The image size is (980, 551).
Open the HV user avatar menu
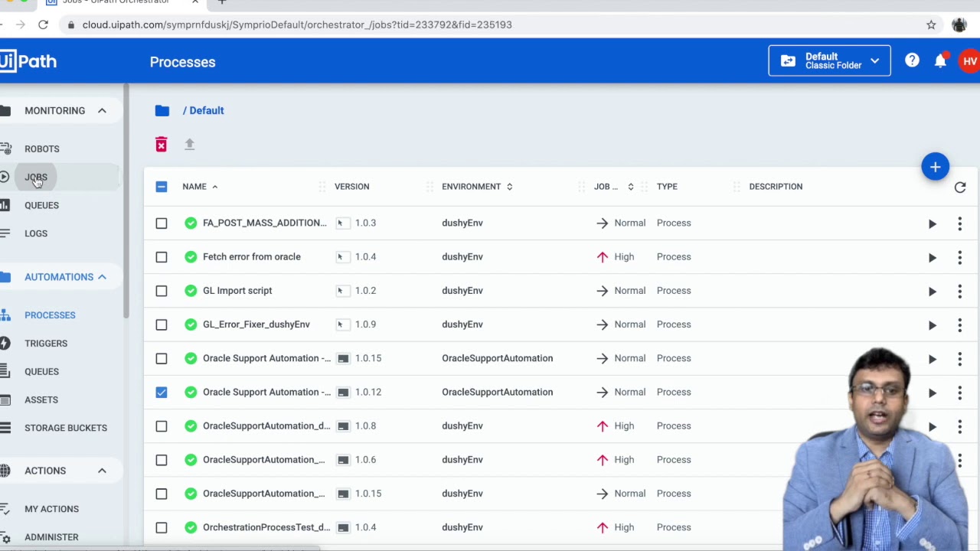click(x=970, y=61)
